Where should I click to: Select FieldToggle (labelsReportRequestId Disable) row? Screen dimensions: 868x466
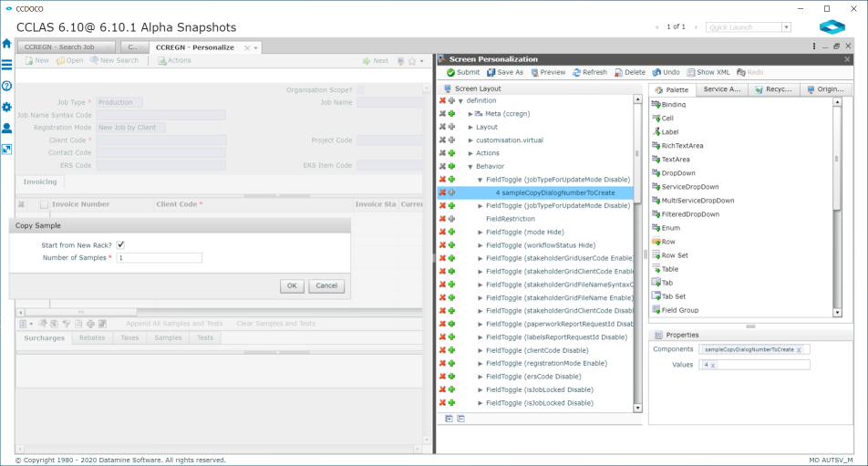(556, 337)
